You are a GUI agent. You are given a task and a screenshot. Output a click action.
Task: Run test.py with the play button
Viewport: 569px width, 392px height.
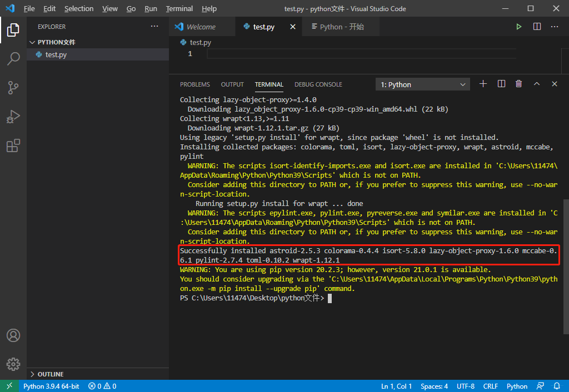[x=518, y=26]
